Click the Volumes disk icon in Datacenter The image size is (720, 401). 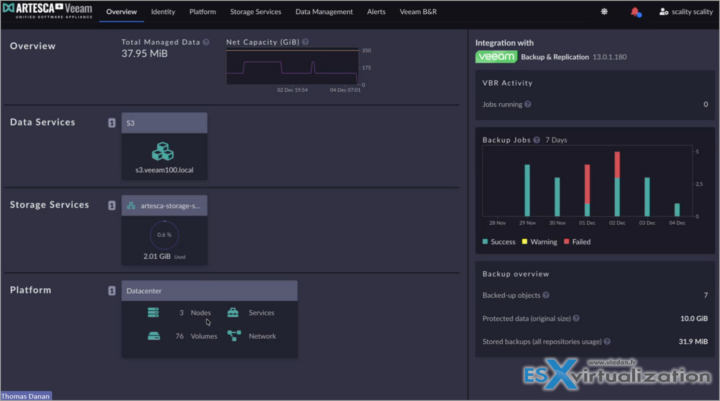155,336
